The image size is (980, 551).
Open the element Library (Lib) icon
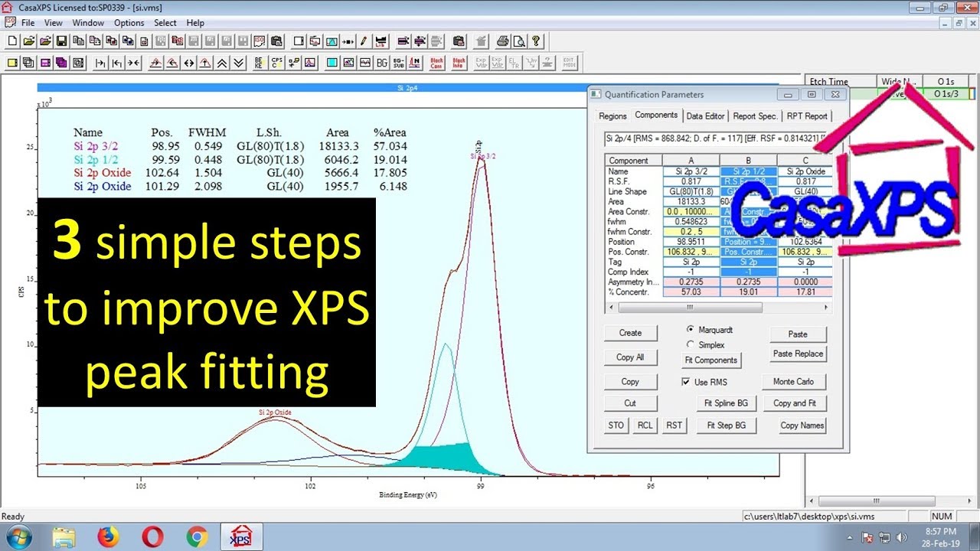pos(381,41)
